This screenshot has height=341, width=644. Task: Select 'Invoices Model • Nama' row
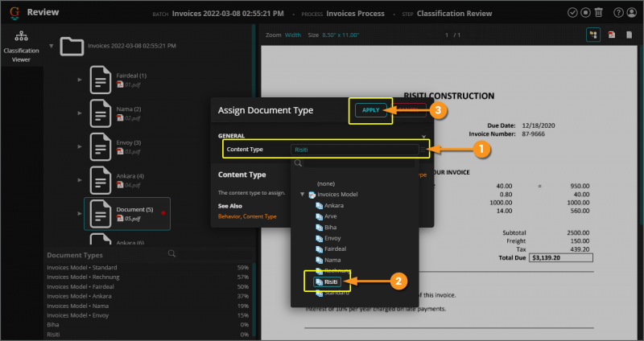coord(148,306)
